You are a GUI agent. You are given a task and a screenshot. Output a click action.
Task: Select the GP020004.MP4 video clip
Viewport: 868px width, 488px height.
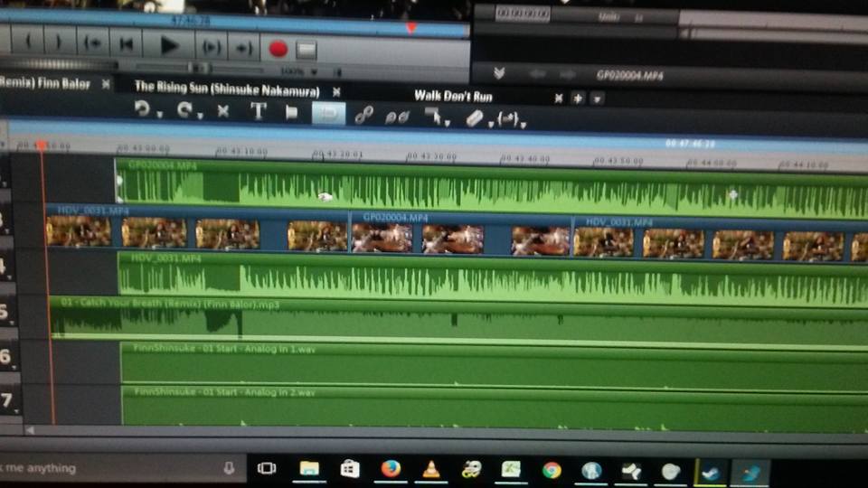coord(460,234)
